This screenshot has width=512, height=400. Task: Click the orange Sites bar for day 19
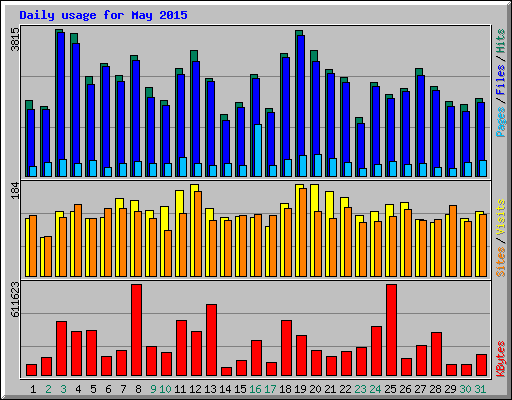coord(303,232)
